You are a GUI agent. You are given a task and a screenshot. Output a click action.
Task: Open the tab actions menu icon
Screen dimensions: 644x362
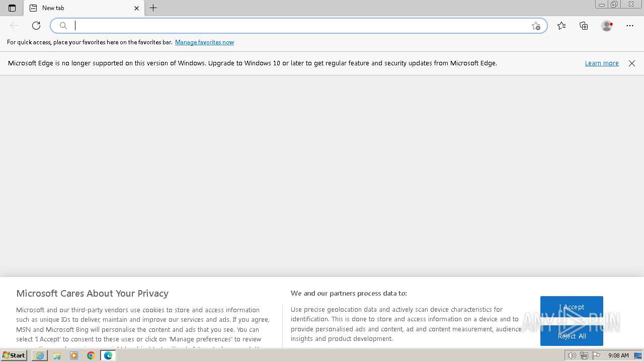pyautogui.click(x=12, y=8)
